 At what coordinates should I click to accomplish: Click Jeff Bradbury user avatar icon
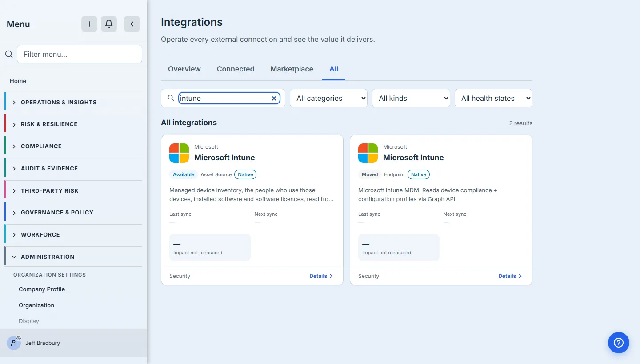tap(14, 343)
